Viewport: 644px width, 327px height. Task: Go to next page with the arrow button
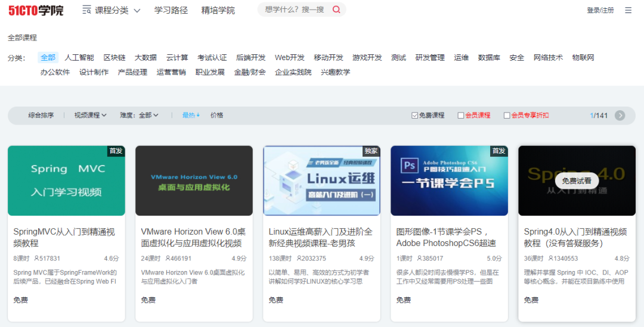tap(620, 116)
